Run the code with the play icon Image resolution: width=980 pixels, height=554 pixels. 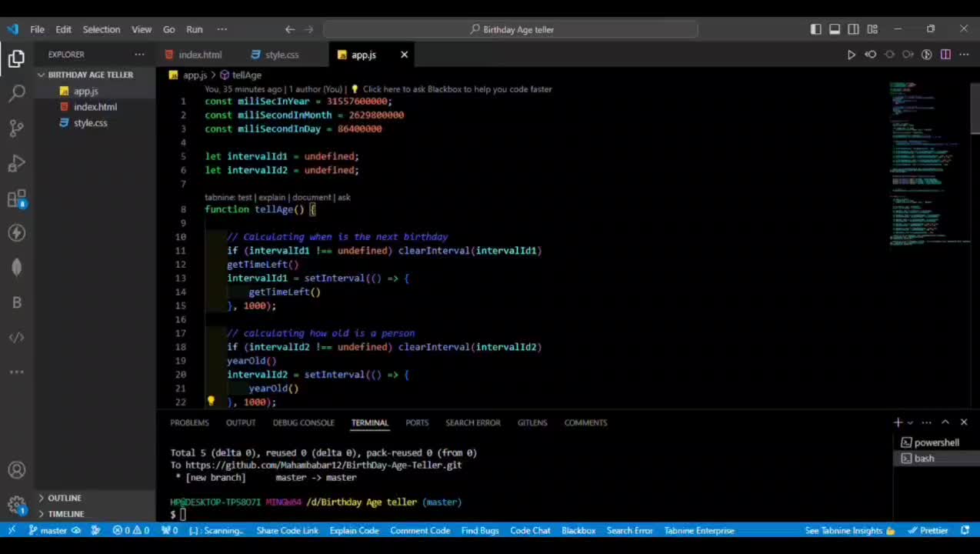[851, 55]
